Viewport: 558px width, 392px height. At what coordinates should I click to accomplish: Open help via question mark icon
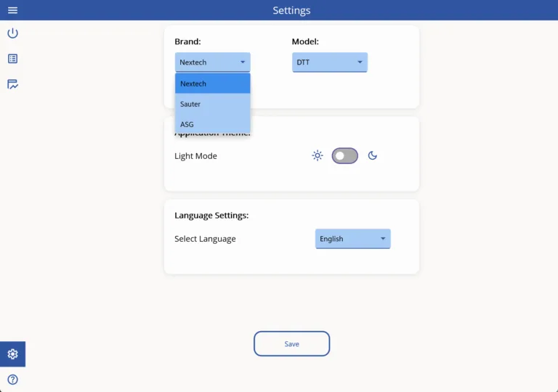coord(12,380)
